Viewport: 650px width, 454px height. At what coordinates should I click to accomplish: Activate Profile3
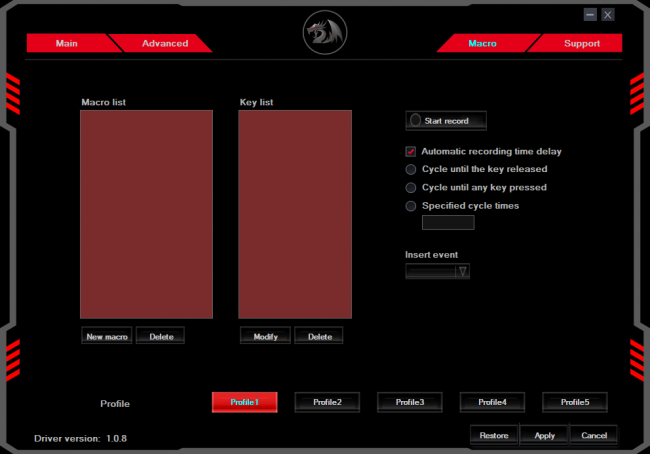tap(410, 402)
